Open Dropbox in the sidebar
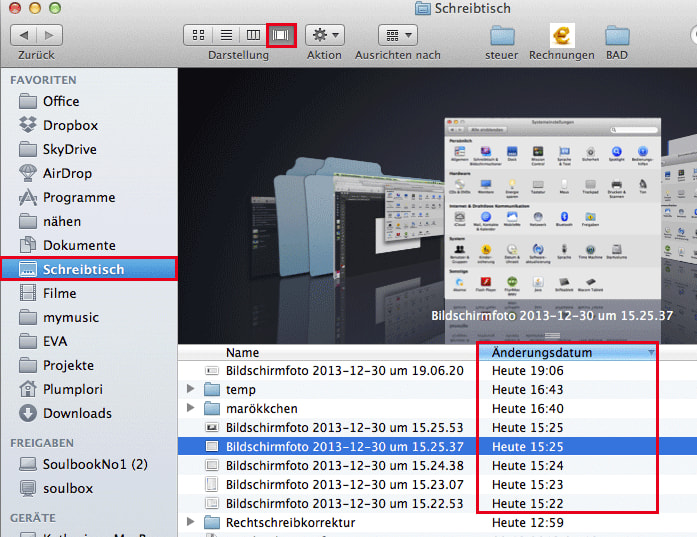697x537 pixels. pos(89,125)
